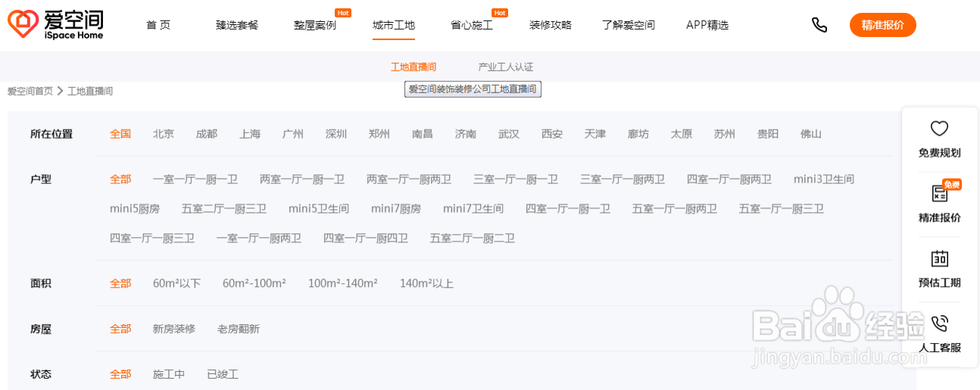Select 老房翻新 house type
The height and width of the screenshot is (390, 980).
click(x=239, y=329)
